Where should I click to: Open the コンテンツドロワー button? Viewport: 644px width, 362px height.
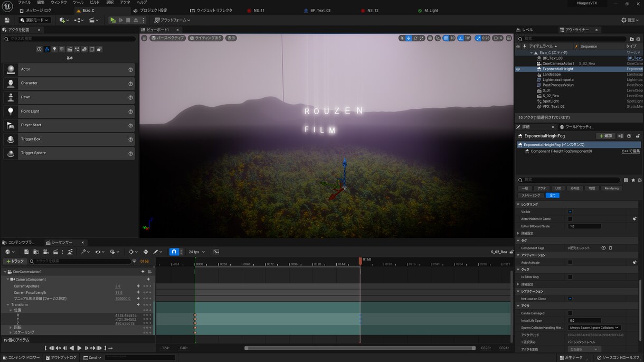tap(22, 358)
